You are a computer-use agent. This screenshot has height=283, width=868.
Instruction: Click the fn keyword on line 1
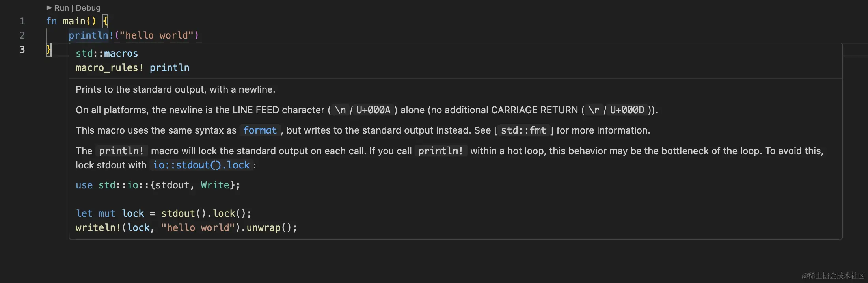pyautogui.click(x=51, y=21)
